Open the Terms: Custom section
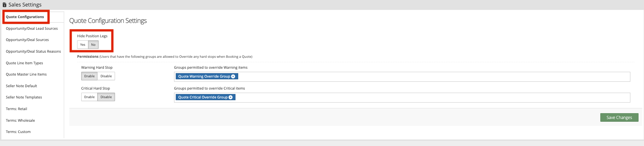Viewport: 644px width, 146px height. (x=18, y=132)
